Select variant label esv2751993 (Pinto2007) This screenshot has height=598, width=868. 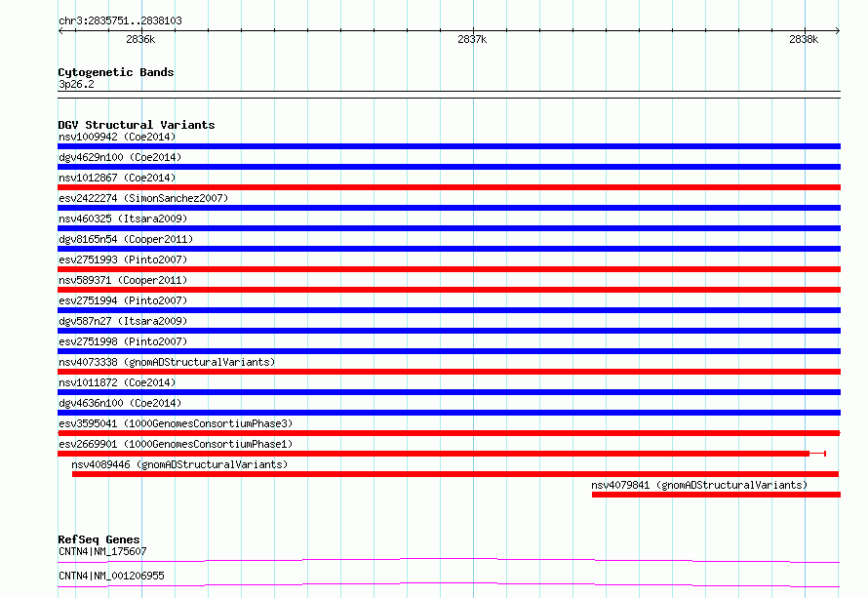pos(123,259)
